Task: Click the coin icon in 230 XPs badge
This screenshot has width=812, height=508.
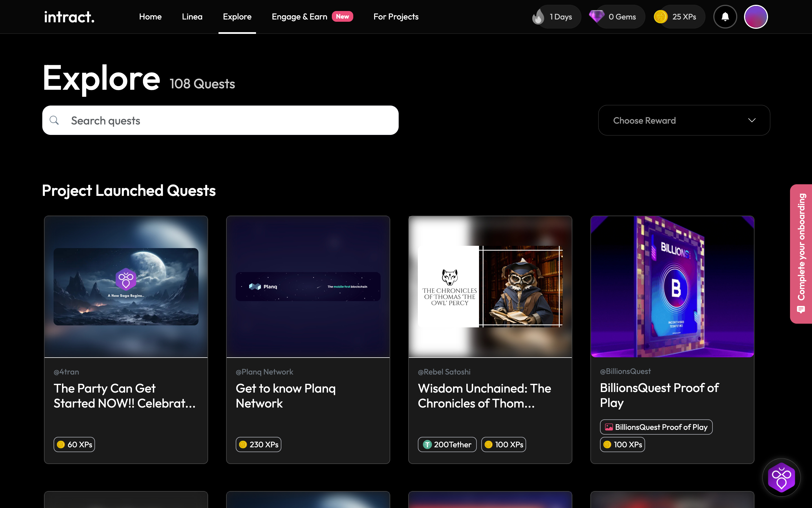Action: point(243,444)
